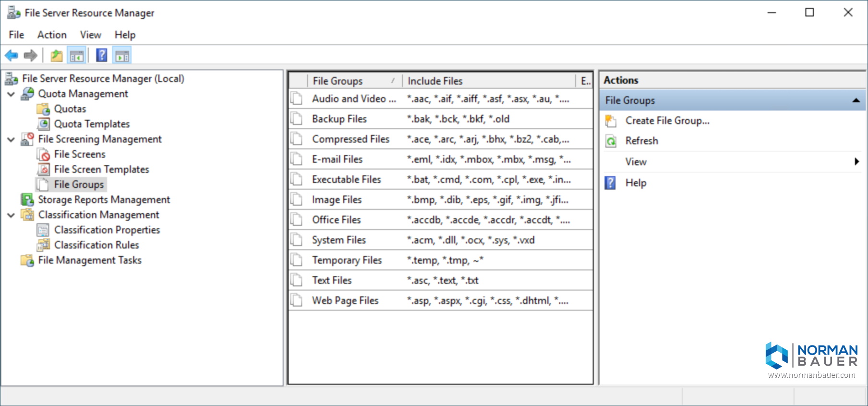The height and width of the screenshot is (406, 868).
Task: Toggle the Show/Hide Console Tree icon
Action: [x=77, y=56]
